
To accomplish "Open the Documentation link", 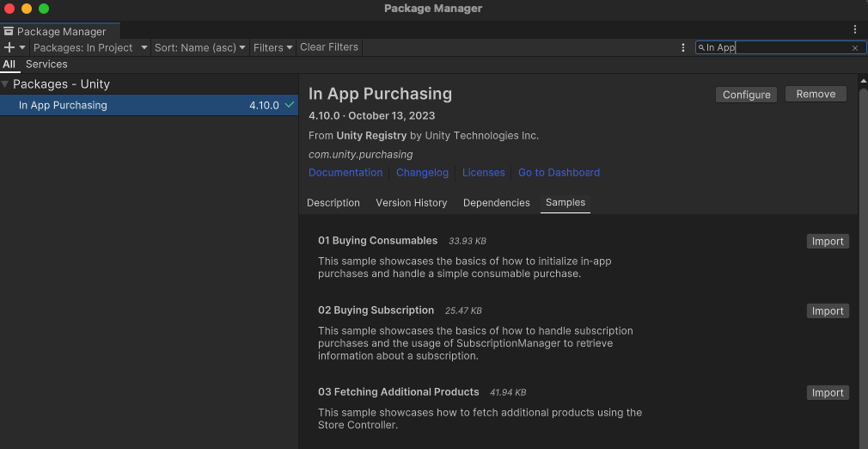I will 345,172.
